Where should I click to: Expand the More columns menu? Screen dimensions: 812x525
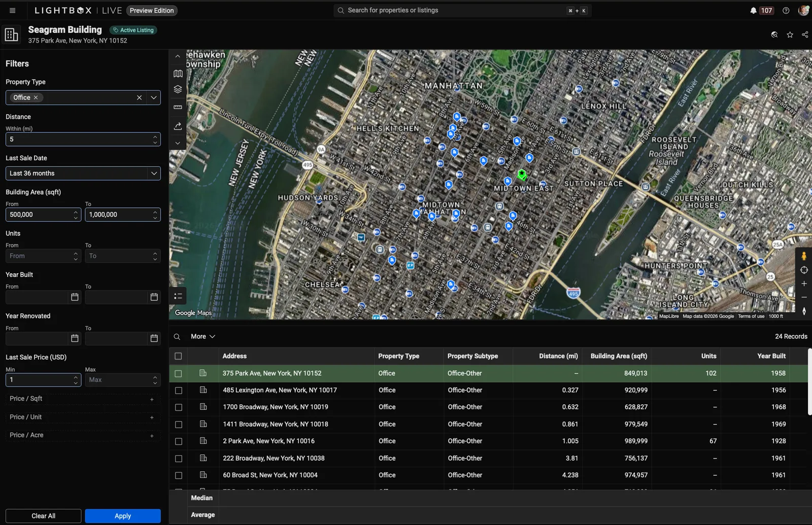click(203, 336)
